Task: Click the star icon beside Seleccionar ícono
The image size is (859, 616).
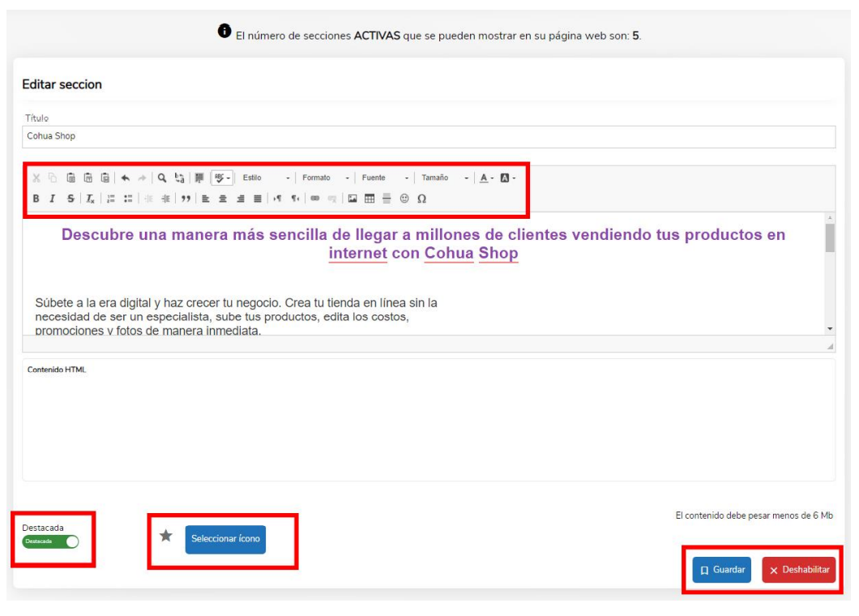Action: pyautogui.click(x=166, y=536)
